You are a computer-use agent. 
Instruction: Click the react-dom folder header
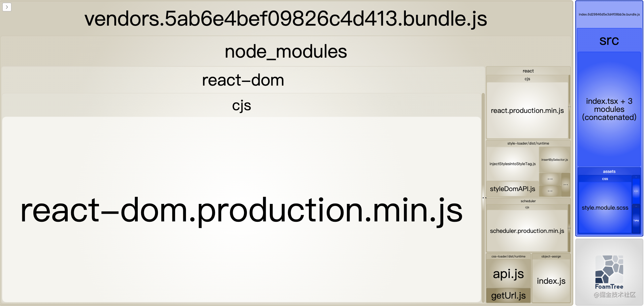[x=243, y=80]
